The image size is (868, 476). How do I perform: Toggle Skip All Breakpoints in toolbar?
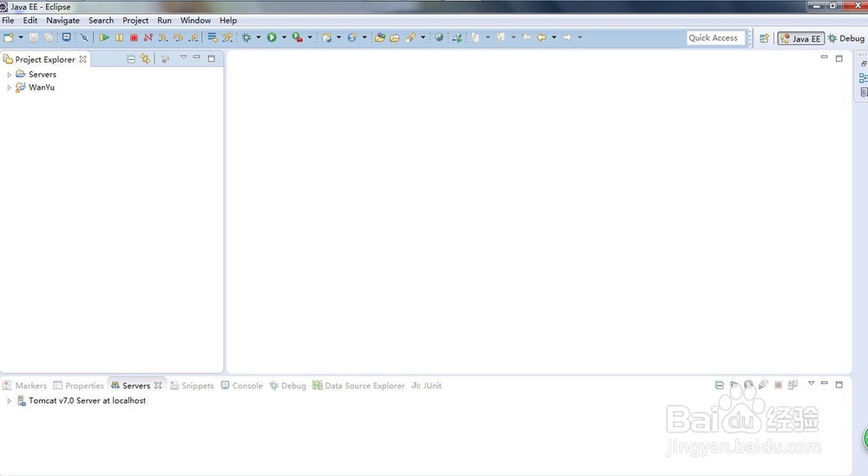click(x=84, y=37)
